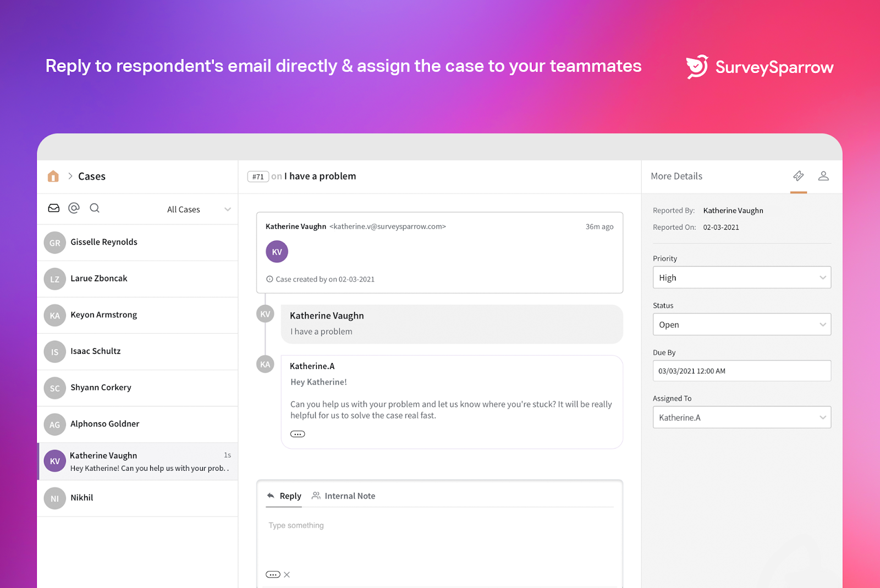Click the IS avatar for Isaac Schultz
The width and height of the screenshot is (880, 588).
pos(55,351)
